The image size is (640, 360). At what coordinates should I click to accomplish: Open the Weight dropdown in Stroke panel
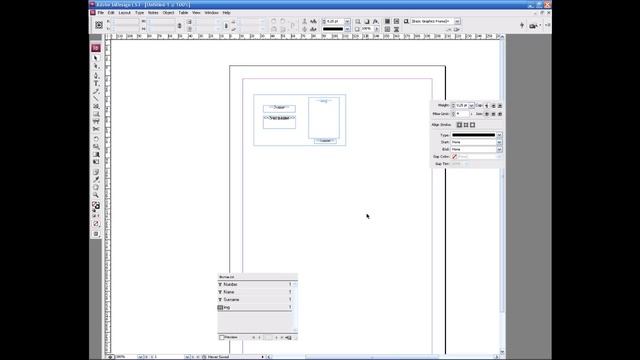(x=471, y=106)
